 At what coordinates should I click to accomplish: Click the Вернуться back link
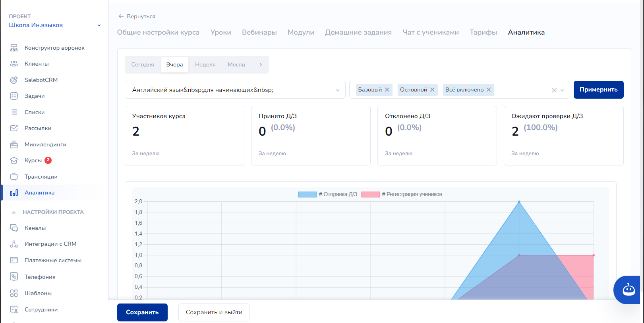pos(137,16)
